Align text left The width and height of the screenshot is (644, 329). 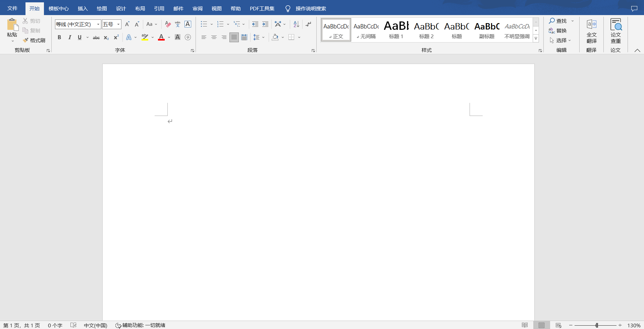coord(204,37)
